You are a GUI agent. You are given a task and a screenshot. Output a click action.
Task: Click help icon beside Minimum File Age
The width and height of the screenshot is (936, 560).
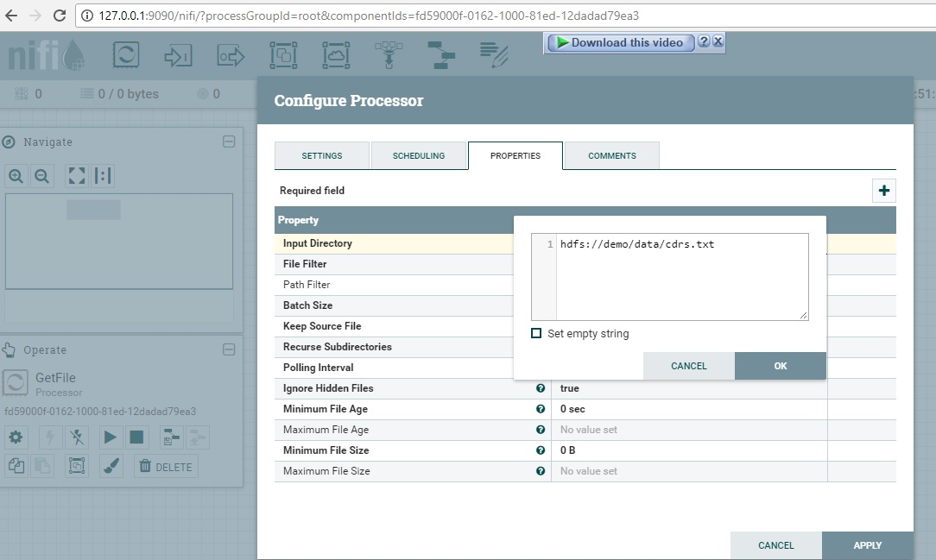[x=541, y=409]
